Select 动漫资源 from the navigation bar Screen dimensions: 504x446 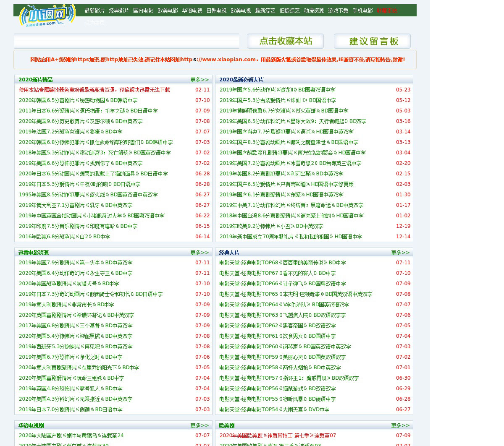tap(314, 10)
